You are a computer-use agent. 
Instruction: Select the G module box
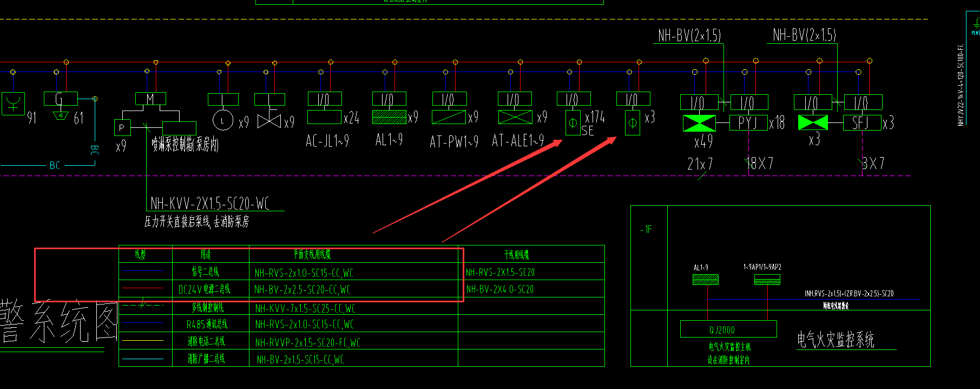point(60,99)
